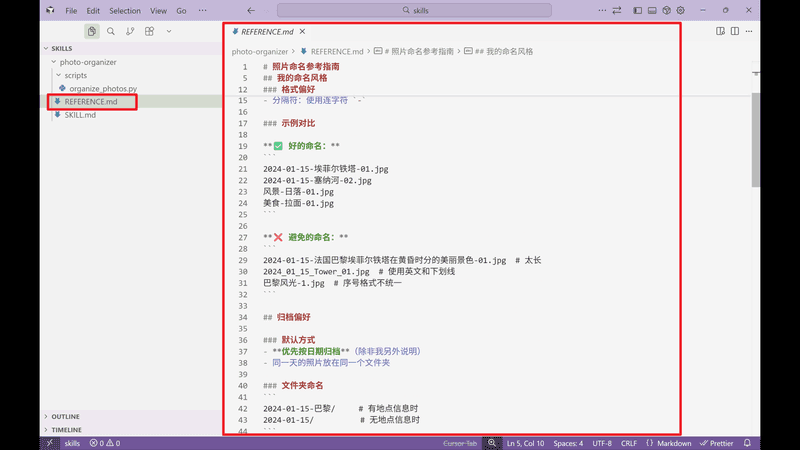Split the editor to the right

pos(733,31)
